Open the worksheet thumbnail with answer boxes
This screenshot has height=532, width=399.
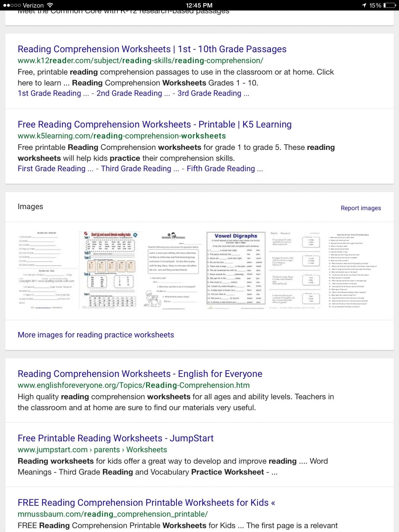(x=295, y=270)
